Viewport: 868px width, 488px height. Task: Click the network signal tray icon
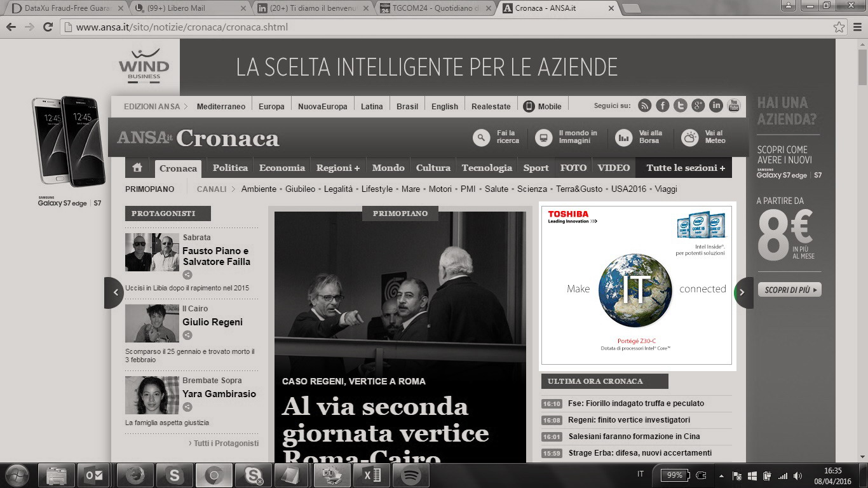pyautogui.click(x=783, y=476)
